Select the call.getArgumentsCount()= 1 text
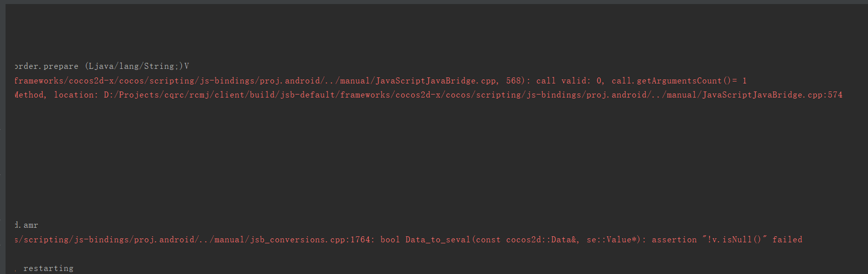The width and height of the screenshot is (868, 274). point(679,81)
